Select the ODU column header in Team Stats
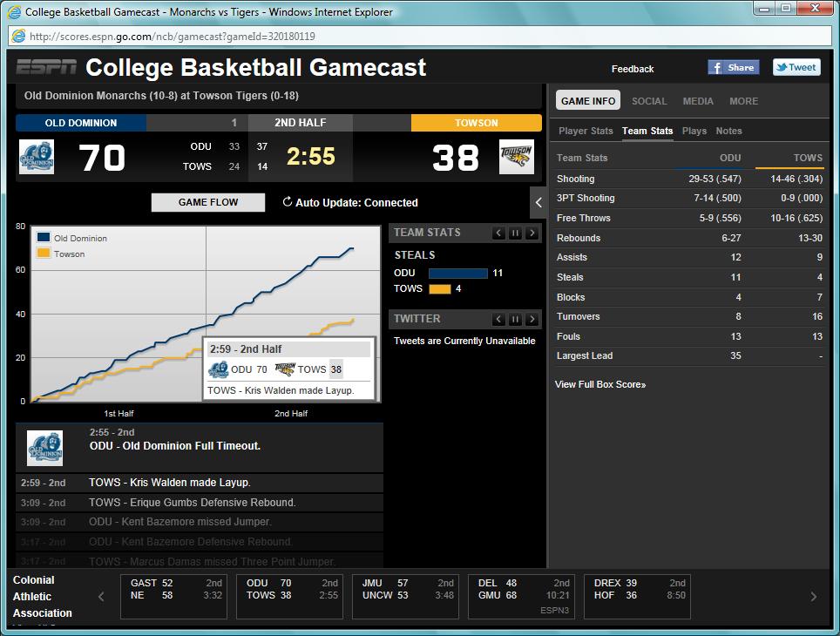840x636 pixels. coord(730,158)
